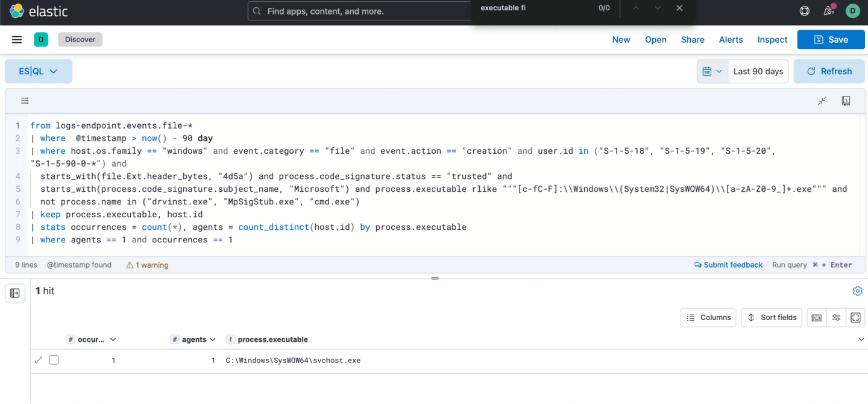Select the svchost.exe row checkbox
This screenshot has height=404, width=868.
coord(54,361)
